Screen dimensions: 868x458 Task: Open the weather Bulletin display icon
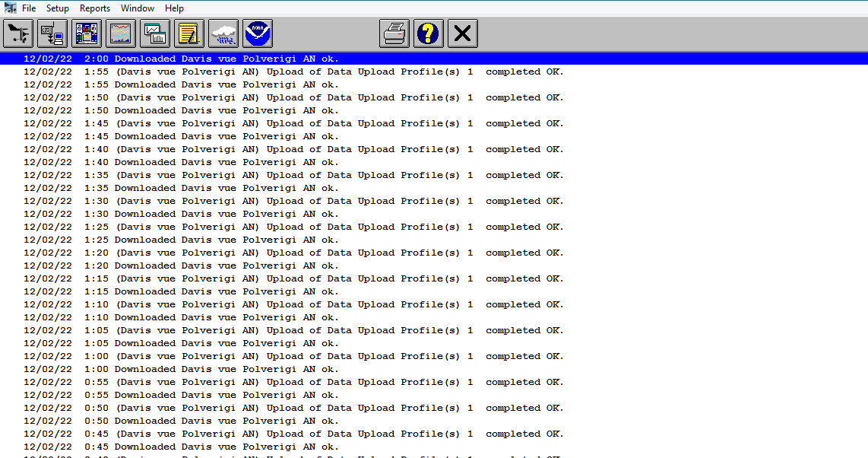pyautogui.click(x=87, y=33)
